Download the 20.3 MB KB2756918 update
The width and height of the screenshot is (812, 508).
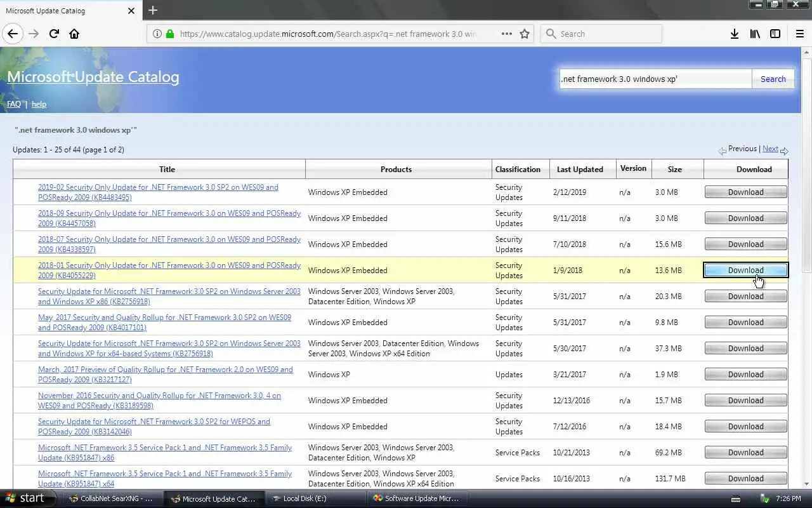coord(745,297)
